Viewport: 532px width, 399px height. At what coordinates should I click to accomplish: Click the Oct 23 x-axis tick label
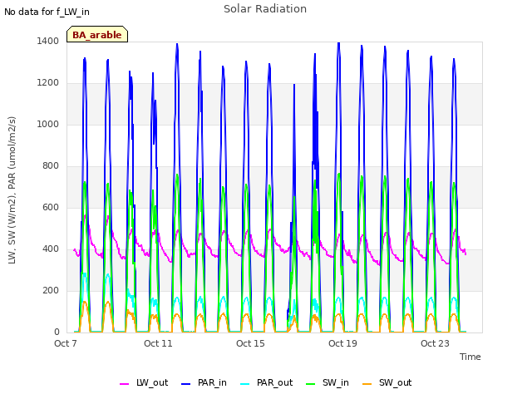tap(435, 343)
